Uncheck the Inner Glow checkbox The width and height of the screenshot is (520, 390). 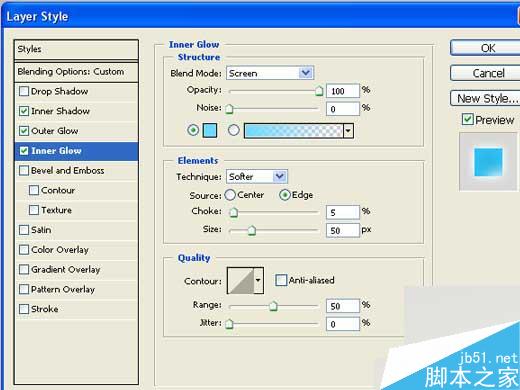click(x=24, y=151)
